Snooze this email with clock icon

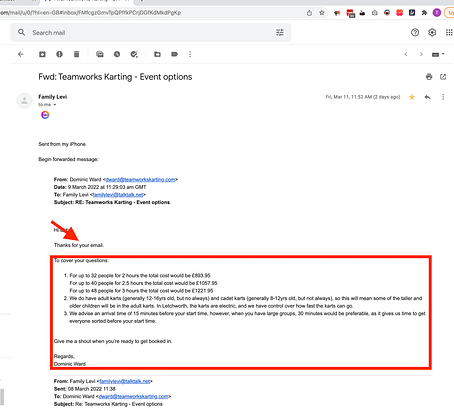point(117,54)
